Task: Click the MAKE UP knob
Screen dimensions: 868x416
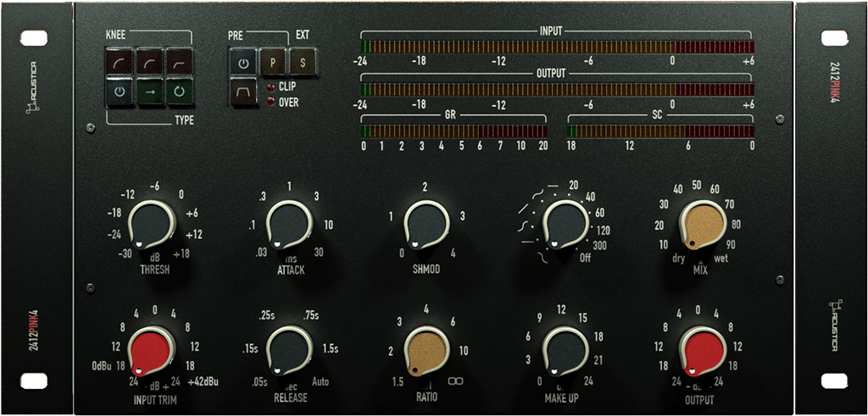Action: coord(565,351)
